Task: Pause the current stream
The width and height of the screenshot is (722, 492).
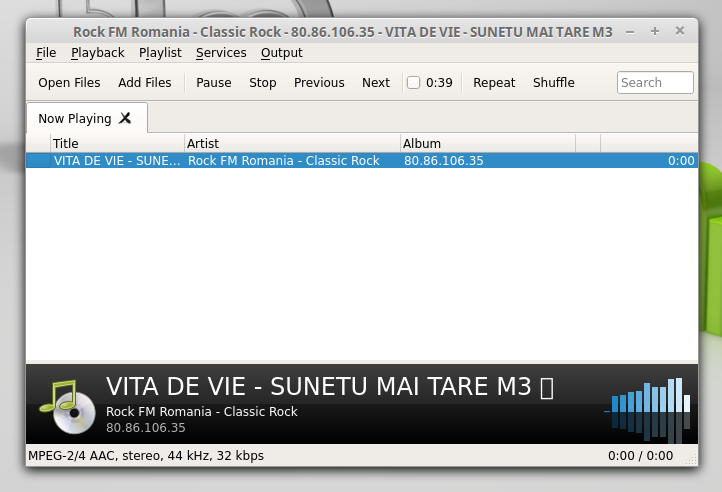Action: (214, 82)
